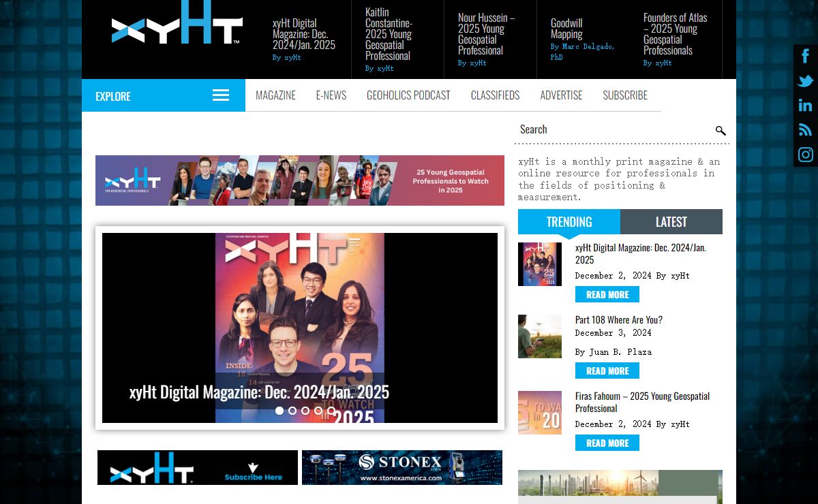
Task: Click the xyHt Subscribe Here banner
Action: (x=198, y=467)
